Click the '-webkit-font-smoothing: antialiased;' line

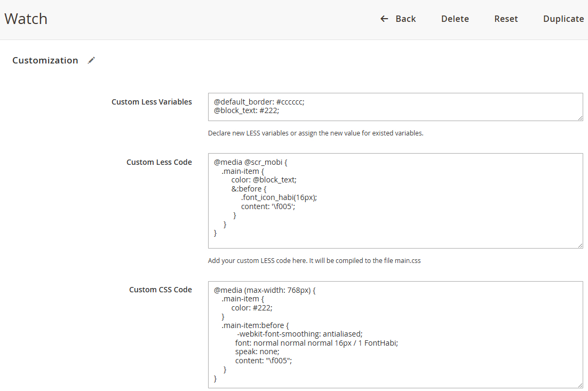(x=300, y=334)
